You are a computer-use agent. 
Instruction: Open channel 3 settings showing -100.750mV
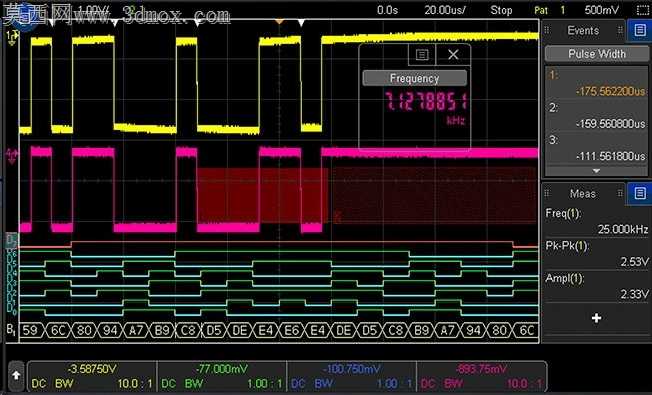351,376
